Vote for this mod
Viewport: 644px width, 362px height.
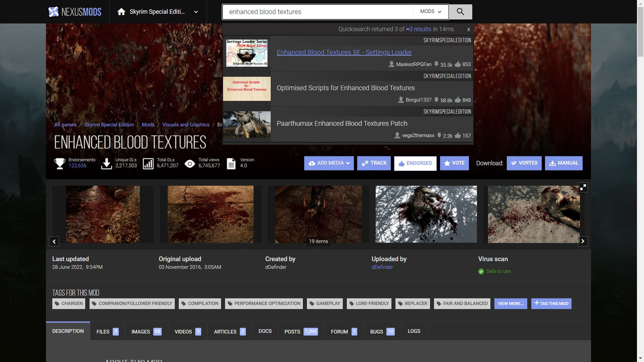454,163
